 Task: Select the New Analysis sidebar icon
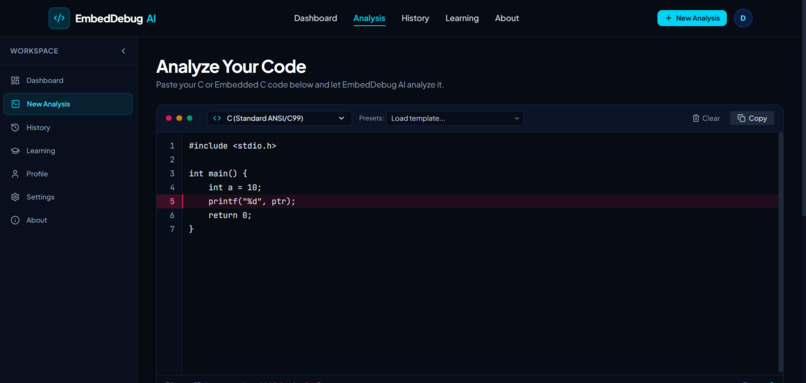[x=15, y=104]
